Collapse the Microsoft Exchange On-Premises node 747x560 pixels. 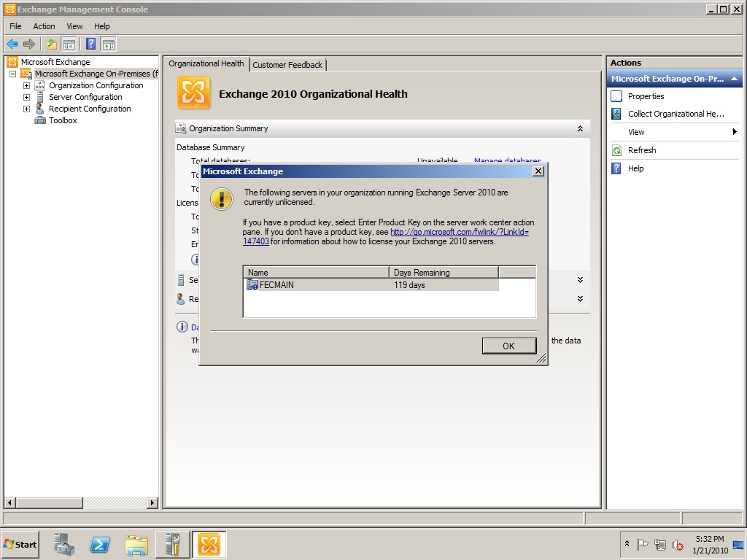(x=13, y=74)
